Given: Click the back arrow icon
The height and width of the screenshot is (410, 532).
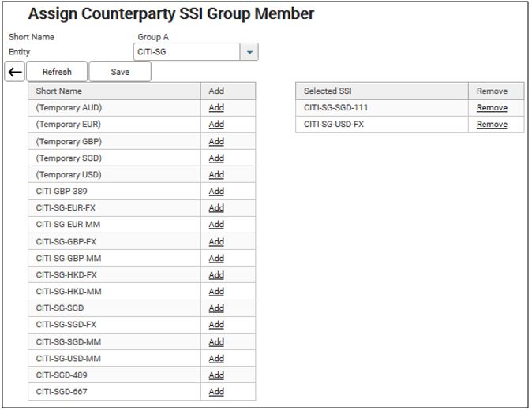Looking at the screenshot, I should (x=14, y=72).
